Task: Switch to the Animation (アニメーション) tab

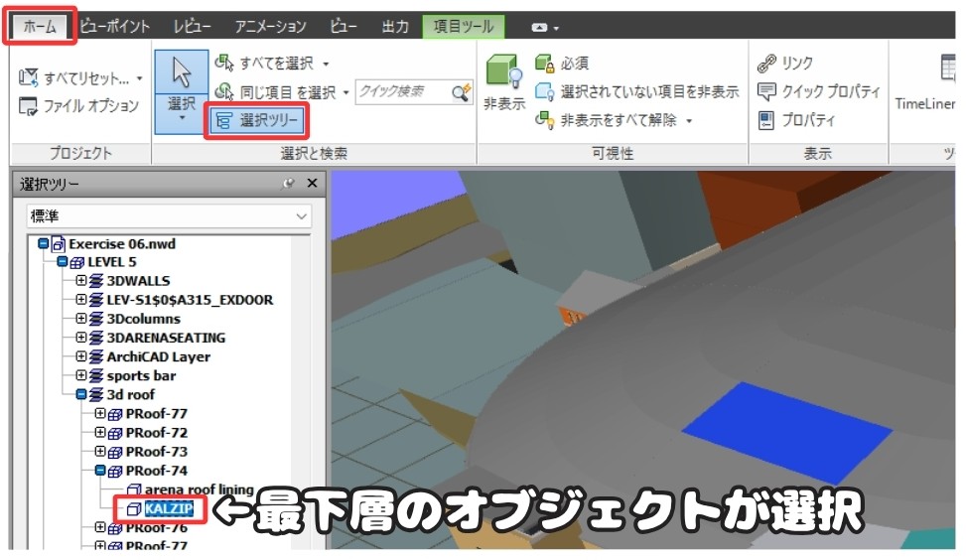Action: tap(270, 26)
